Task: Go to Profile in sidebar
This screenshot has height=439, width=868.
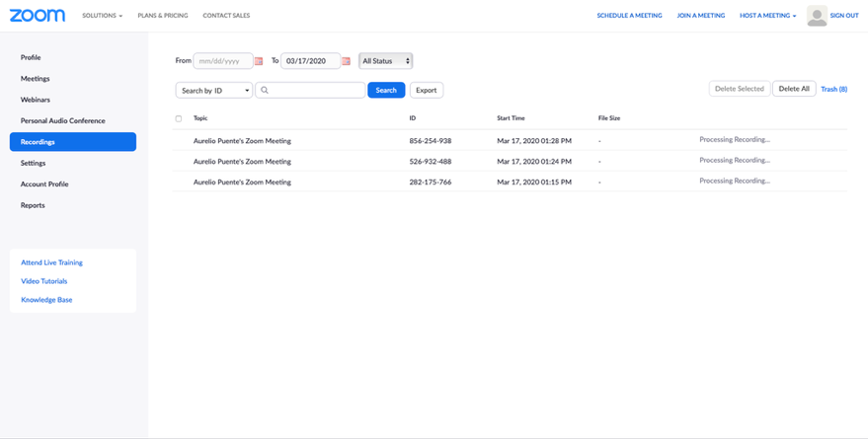Action: pos(31,57)
